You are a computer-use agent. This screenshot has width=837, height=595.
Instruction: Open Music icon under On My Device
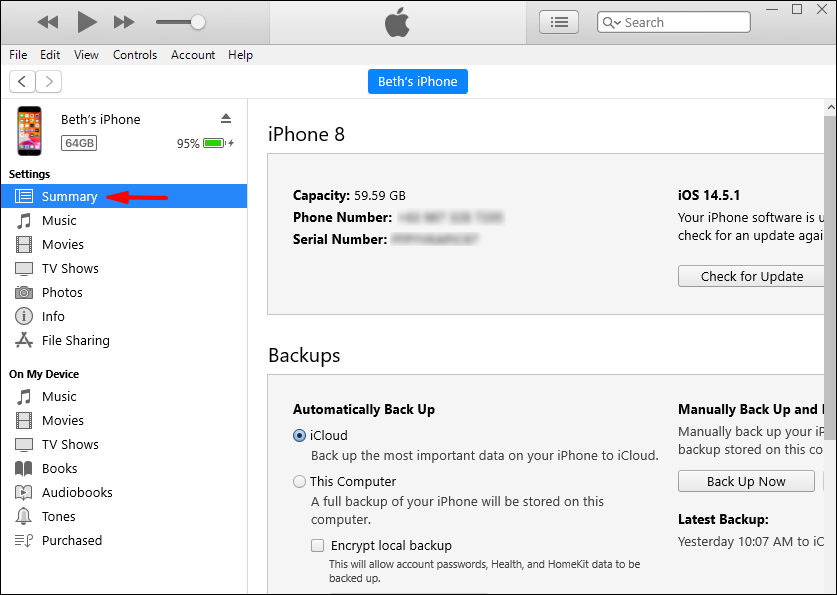click(23, 396)
